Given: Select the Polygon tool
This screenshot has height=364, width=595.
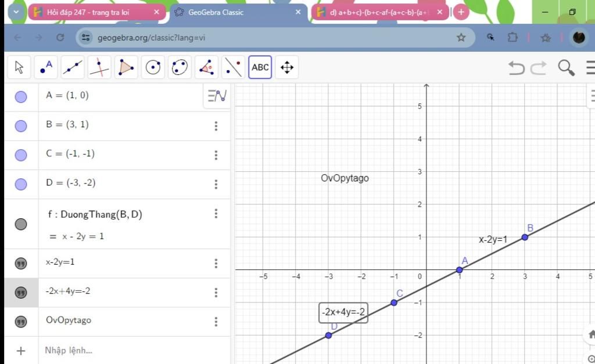Looking at the screenshot, I should click(x=126, y=67).
